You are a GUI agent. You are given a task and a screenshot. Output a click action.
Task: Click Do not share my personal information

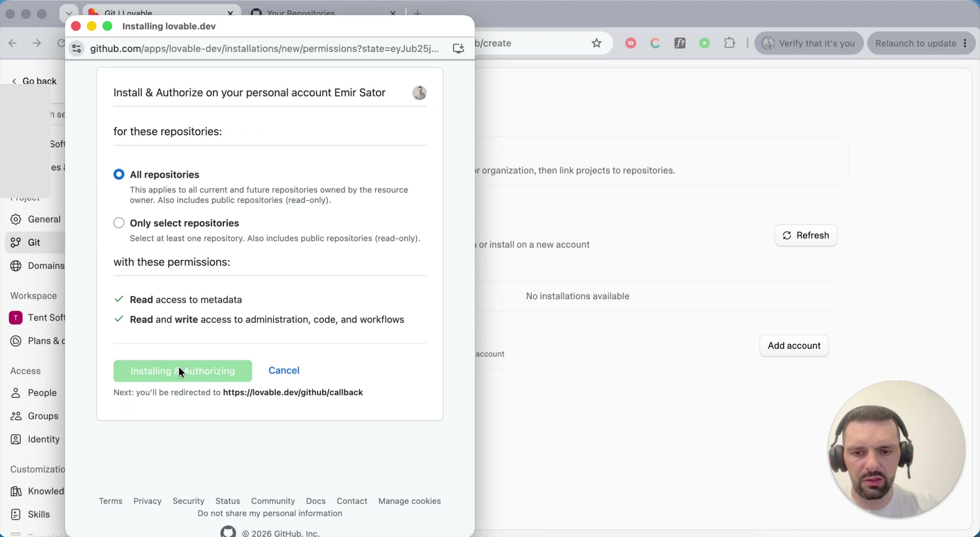pos(270,514)
